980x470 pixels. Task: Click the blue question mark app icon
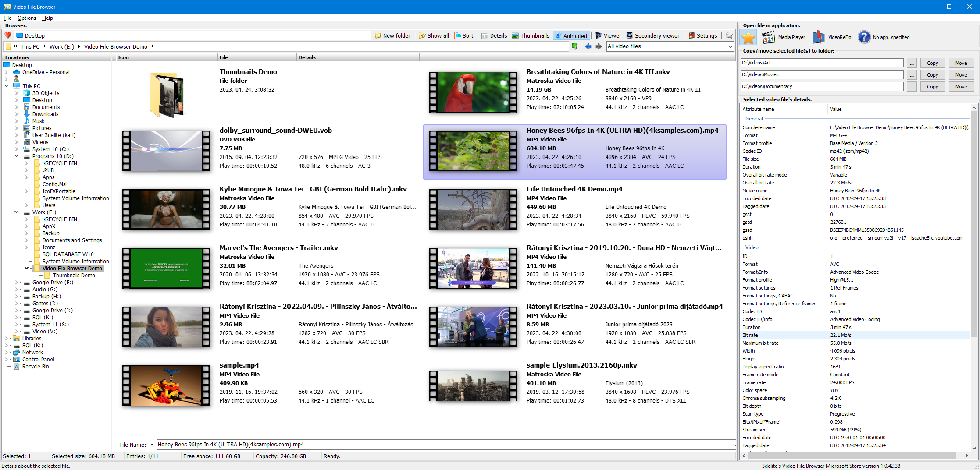[864, 37]
